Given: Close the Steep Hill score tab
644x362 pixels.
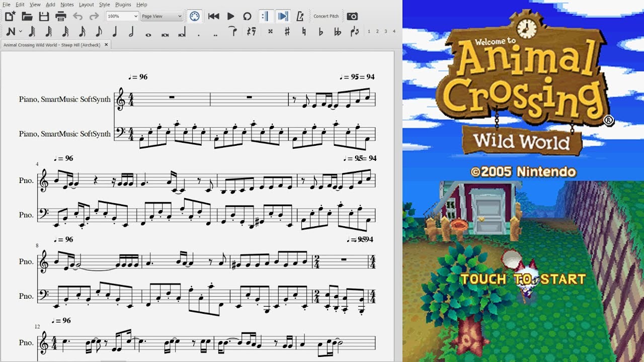Looking at the screenshot, I should coord(106,45).
